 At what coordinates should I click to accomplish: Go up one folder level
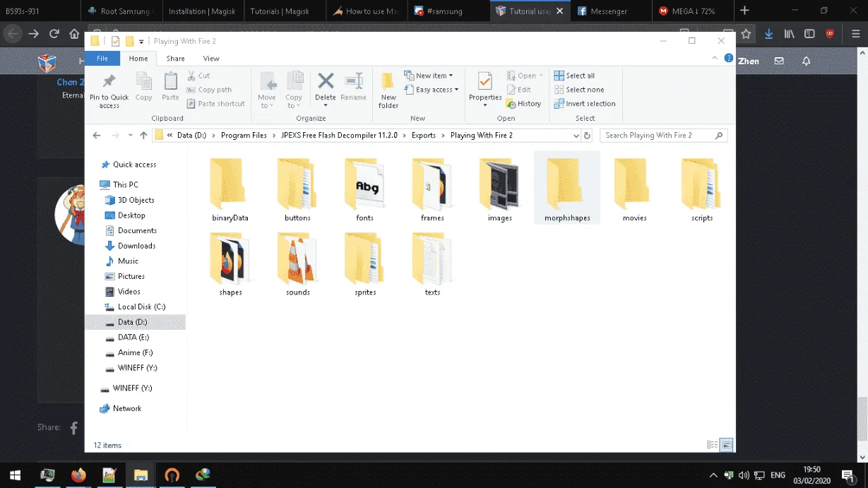coord(143,135)
